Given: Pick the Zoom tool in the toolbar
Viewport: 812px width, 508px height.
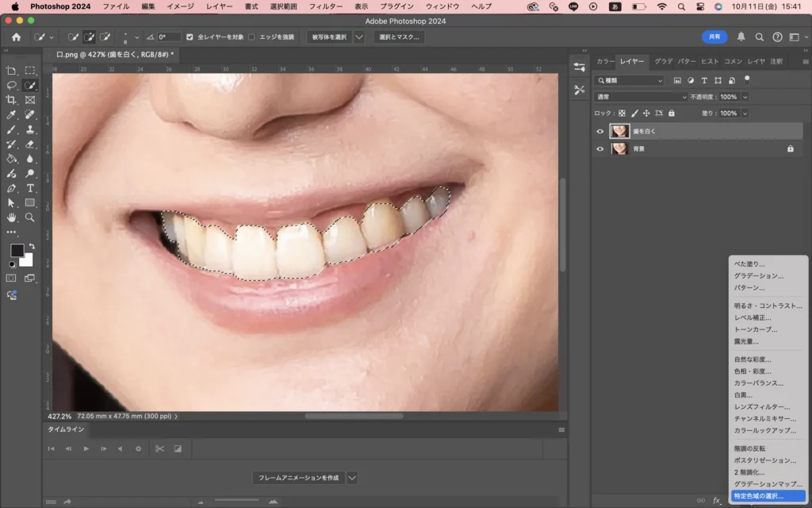Looking at the screenshot, I should tap(30, 217).
